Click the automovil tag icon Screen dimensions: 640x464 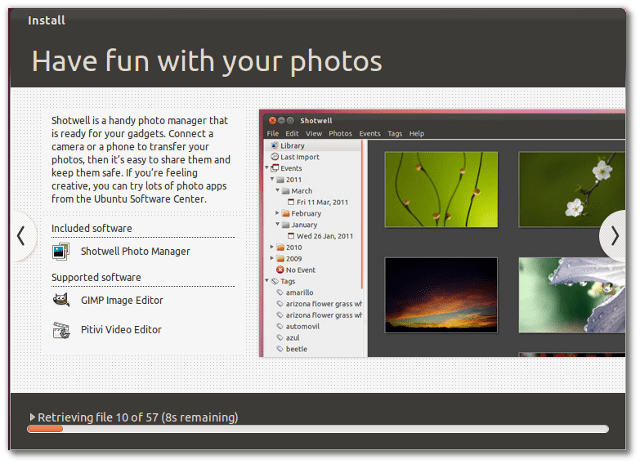[x=280, y=326]
